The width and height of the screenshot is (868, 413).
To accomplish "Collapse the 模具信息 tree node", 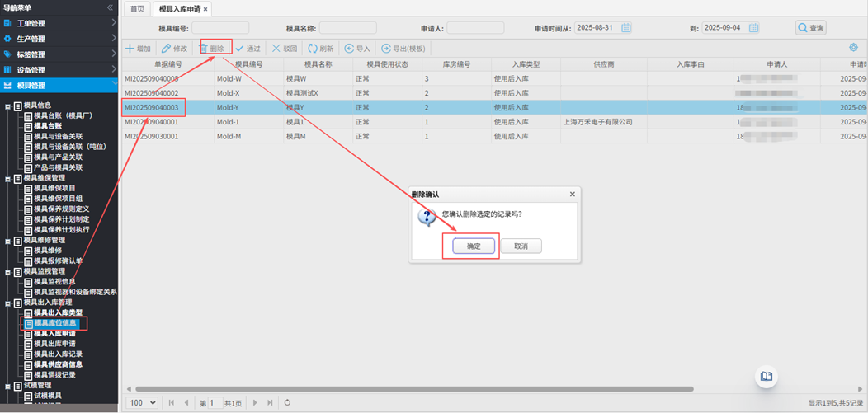I will pos(8,106).
